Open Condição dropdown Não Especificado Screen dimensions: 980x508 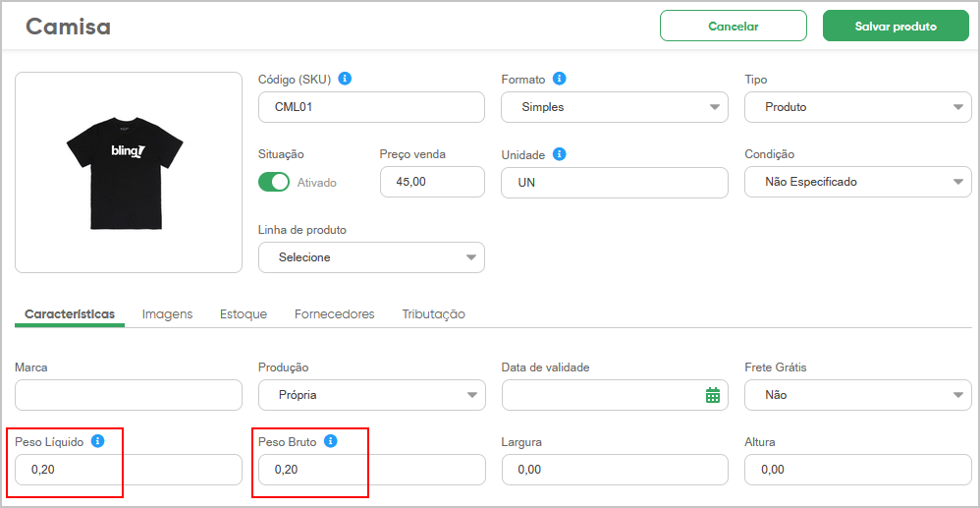pyautogui.click(x=858, y=182)
